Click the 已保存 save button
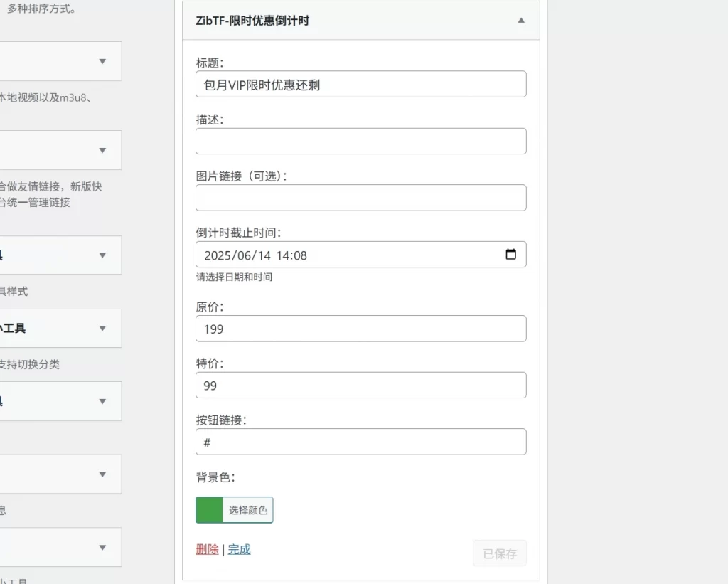This screenshot has height=584, width=728. (499, 553)
